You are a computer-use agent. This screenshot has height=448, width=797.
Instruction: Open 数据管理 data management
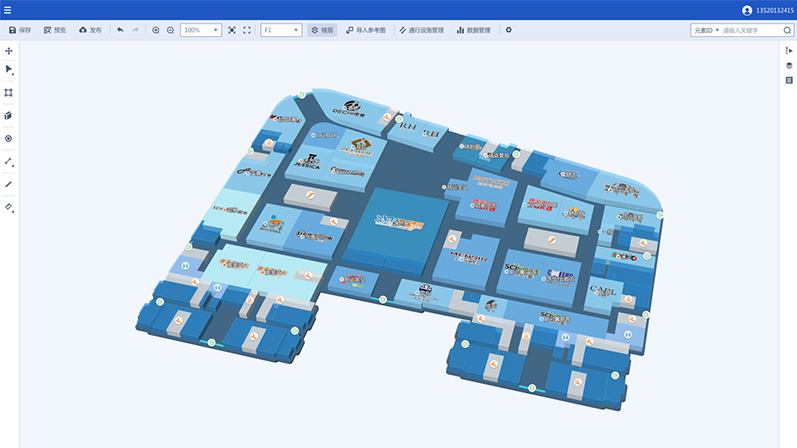[474, 30]
